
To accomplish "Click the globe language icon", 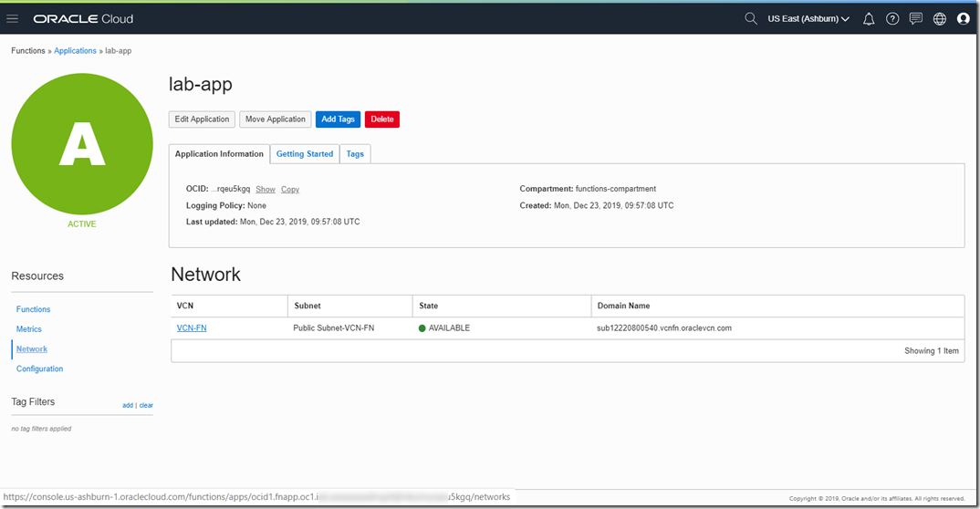I will [x=940, y=19].
